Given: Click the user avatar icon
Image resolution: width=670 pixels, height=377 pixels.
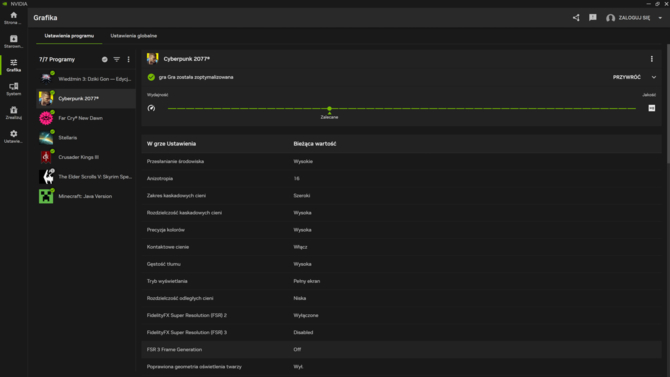Looking at the screenshot, I should point(611,18).
